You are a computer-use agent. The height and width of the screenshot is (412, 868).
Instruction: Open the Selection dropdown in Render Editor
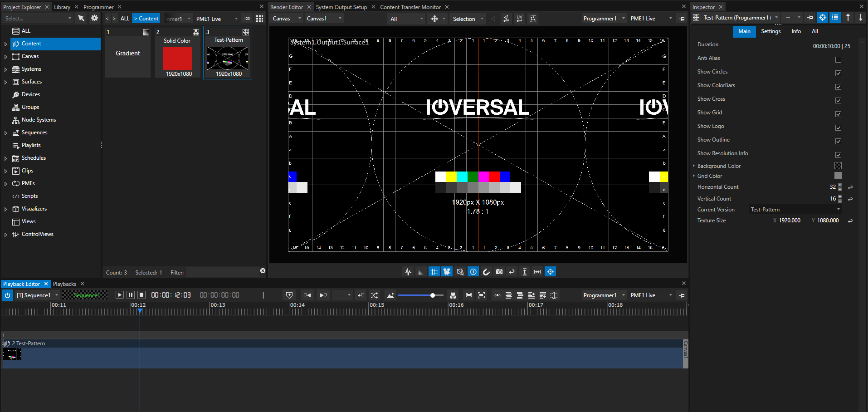point(468,19)
